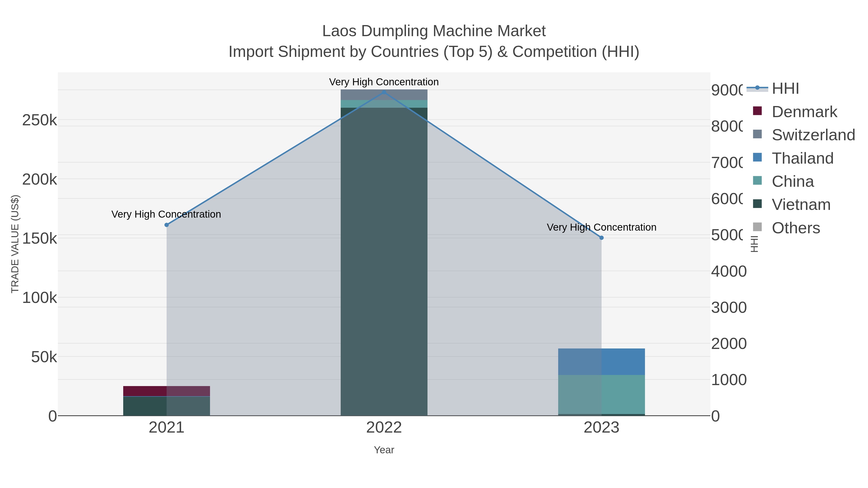Click the 2023 Thailand bar segment
Viewport: 868px width, 488px height.
[x=602, y=362]
